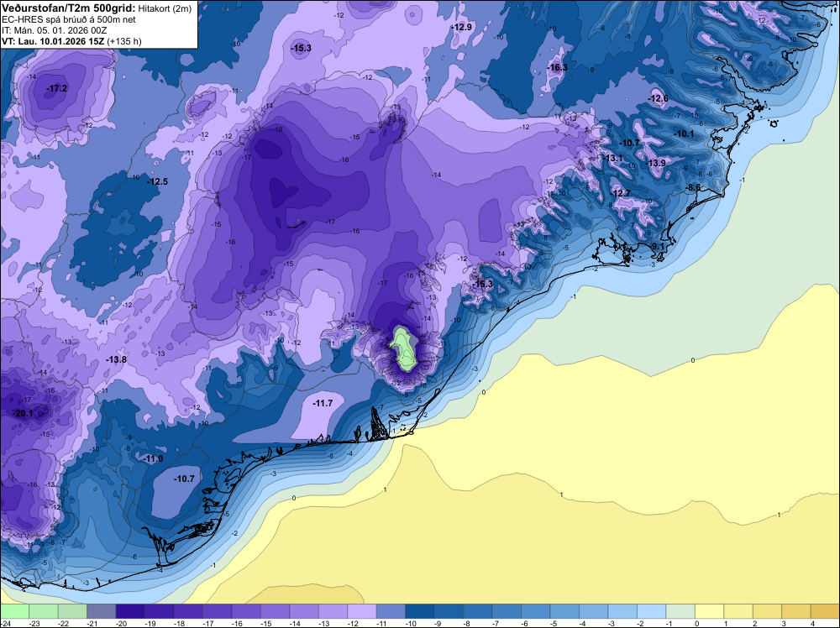Click the -8.6 temperature label
Viewport: 840px width, 628px height.
click(693, 187)
